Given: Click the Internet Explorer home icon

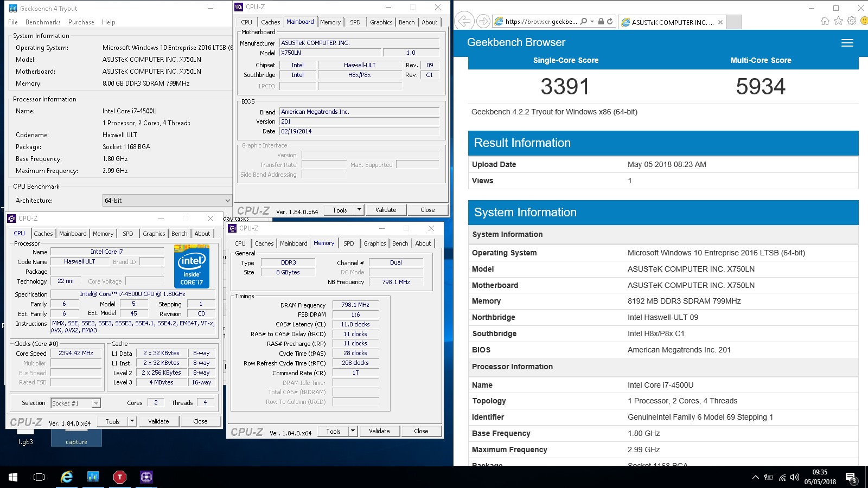Looking at the screenshot, I should [x=825, y=21].
